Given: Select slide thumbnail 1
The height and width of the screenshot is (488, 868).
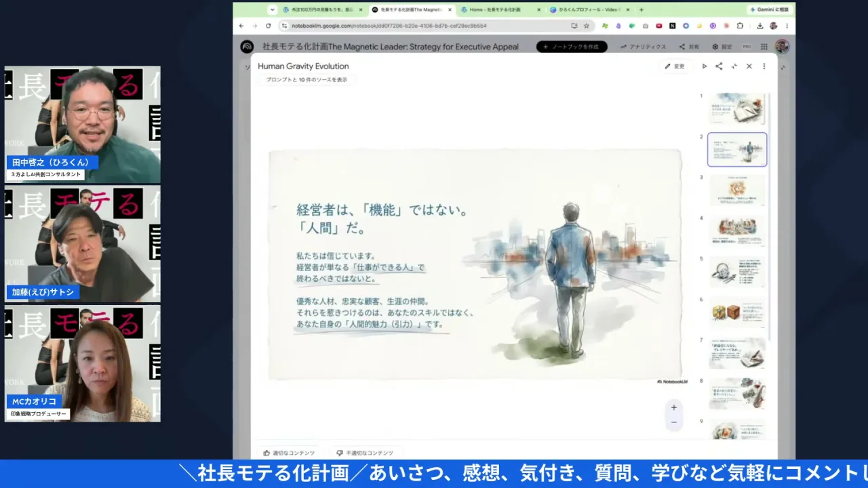Looking at the screenshot, I should tap(737, 108).
